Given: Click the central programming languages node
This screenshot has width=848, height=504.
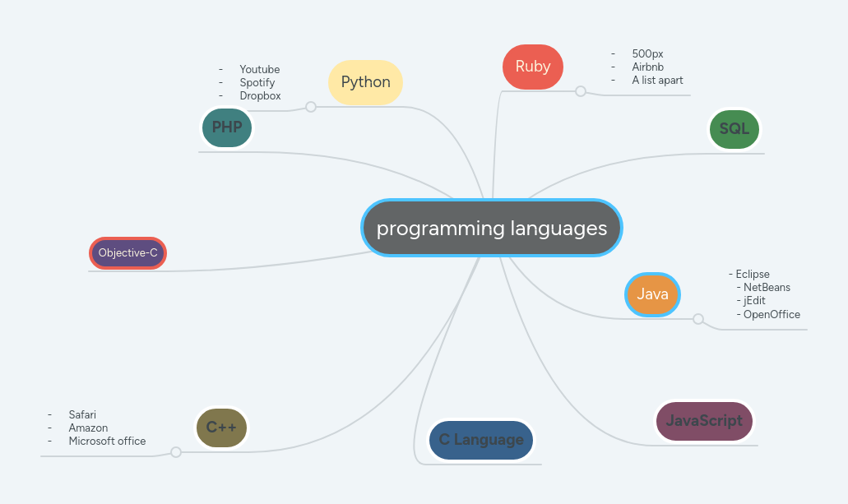Looking at the screenshot, I should coord(491,228).
